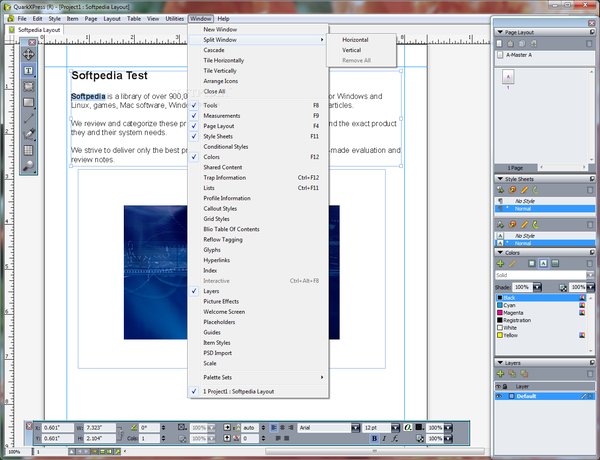Viewport: 600px width, 460px height.
Task: Choose Horizontal from the Split Window submenu
Action: pyautogui.click(x=355, y=39)
